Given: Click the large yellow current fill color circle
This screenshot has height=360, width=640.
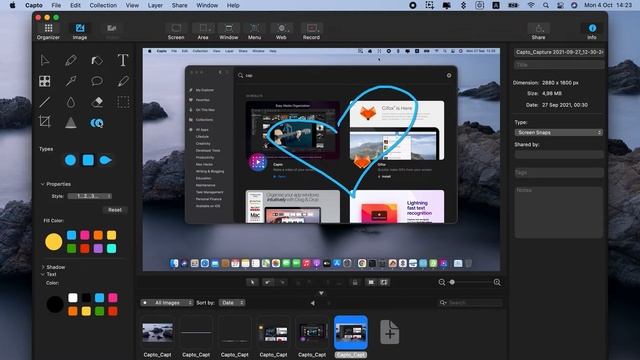Looking at the screenshot, I should point(53,242).
